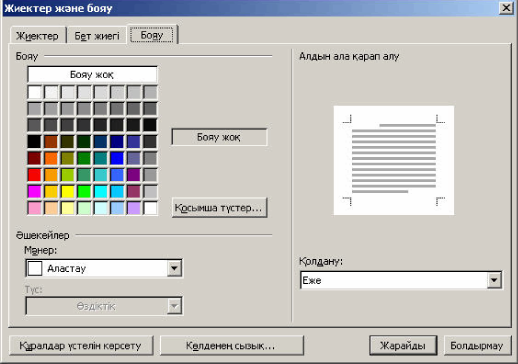This screenshot has width=518, height=364.
Task: Select the sky blue swatch beside cyan
Action: click(x=117, y=191)
